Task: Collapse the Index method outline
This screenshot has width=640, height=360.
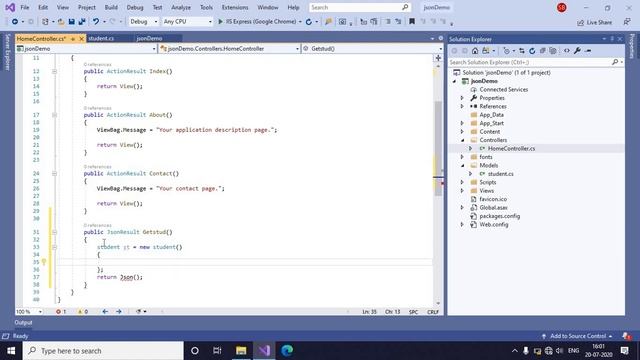Action: 54,71
